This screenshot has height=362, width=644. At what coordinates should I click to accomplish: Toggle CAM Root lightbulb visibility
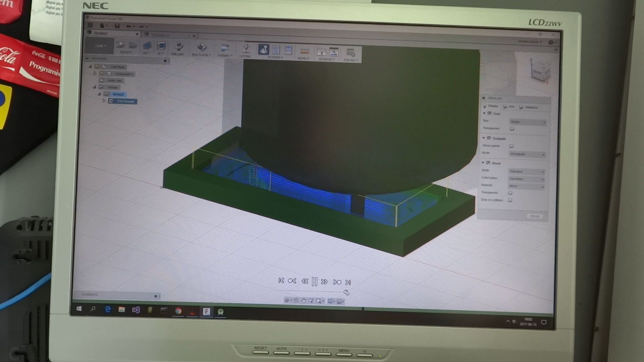pos(97,66)
